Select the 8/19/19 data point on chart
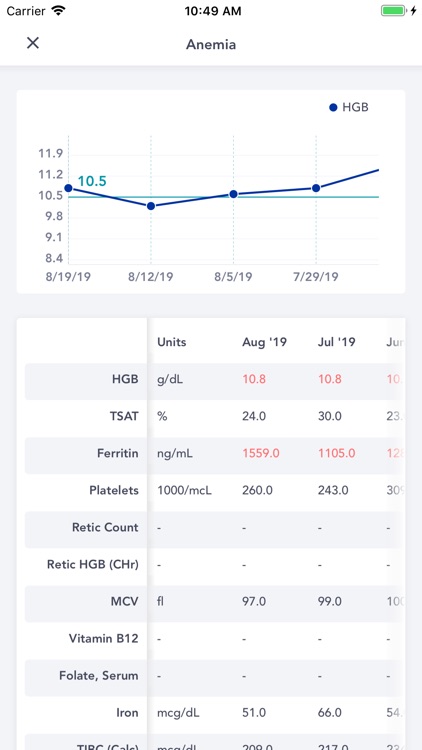Image resolution: width=422 pixels, height=750 pixels. point(68,188)
